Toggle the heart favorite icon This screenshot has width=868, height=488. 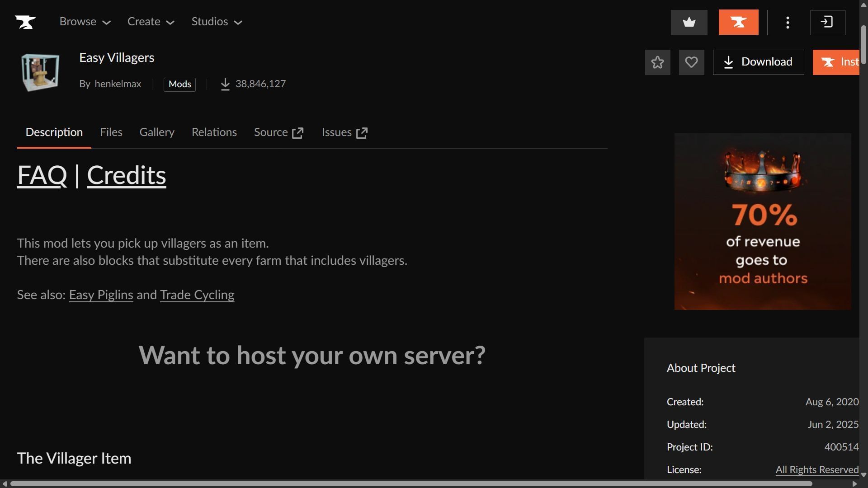click(x=691, y=62)
